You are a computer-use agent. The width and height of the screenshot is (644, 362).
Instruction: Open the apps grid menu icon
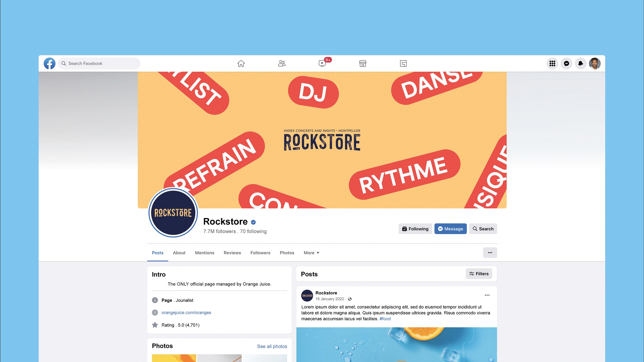pos(552,63)
